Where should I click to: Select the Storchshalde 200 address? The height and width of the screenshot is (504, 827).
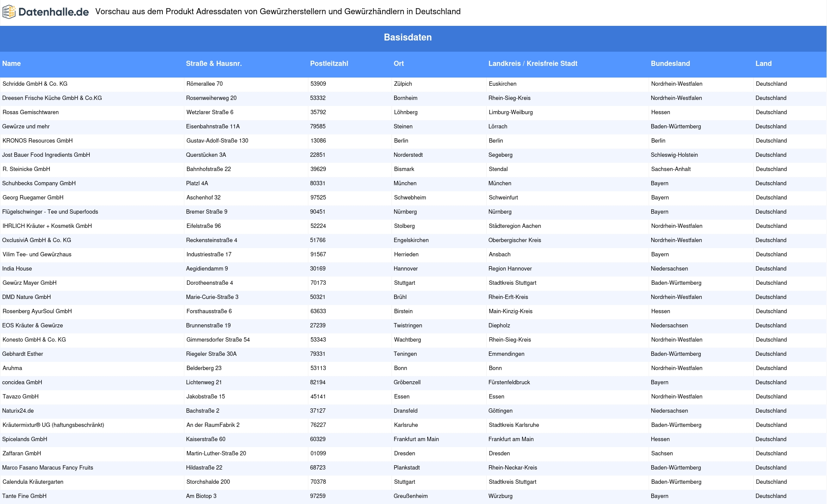[208, 482]
